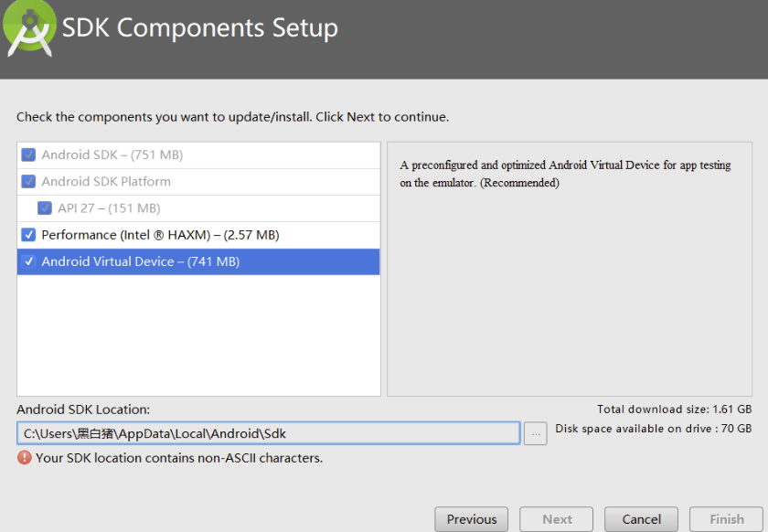Viewport: 768px width, 532px height.
Task: Click the red error warning icon
Action: coord(25,458)
